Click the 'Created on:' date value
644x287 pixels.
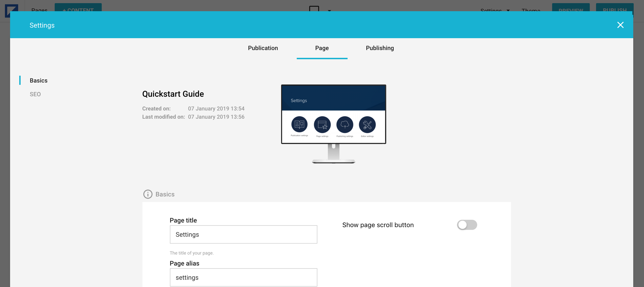pyautogui.click(x=216, y=108)
